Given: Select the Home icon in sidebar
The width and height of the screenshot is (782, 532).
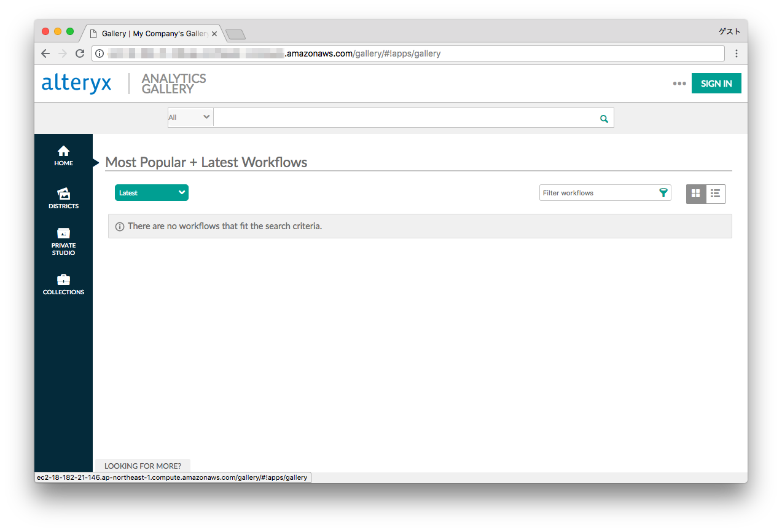Looking at the screenshot, I should [x=63, y=154].
